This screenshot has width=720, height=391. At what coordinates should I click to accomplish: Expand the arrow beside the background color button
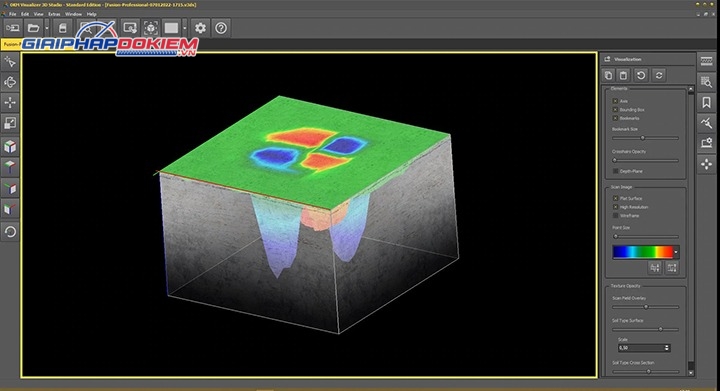pyautogui.click(x=185, y=28)
